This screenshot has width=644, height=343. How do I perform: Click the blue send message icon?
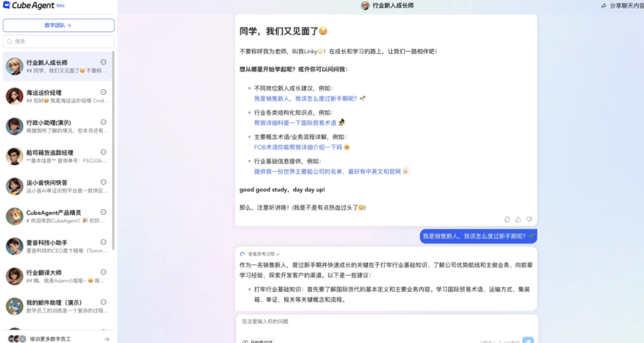click(x=528, y=341)
